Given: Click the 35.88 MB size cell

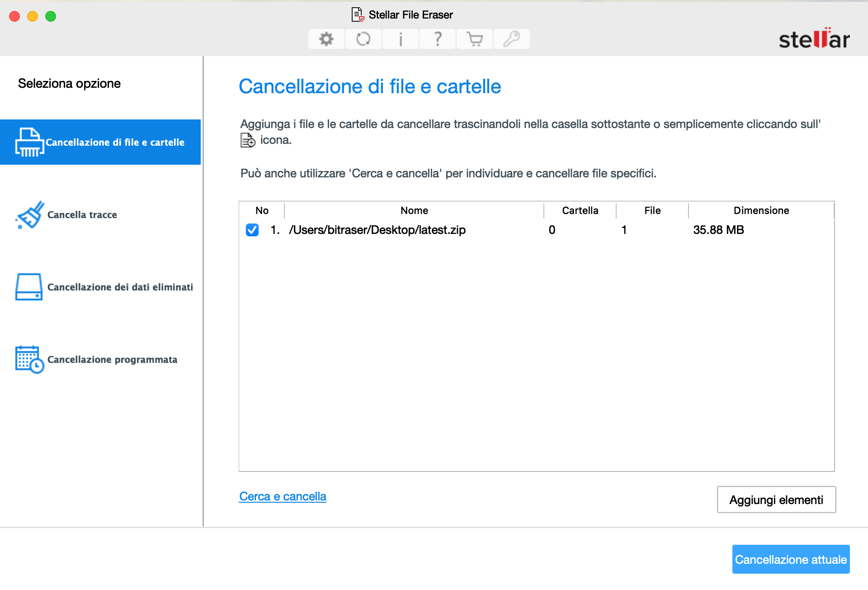Looking at the screenshot, I should point(718,230).
